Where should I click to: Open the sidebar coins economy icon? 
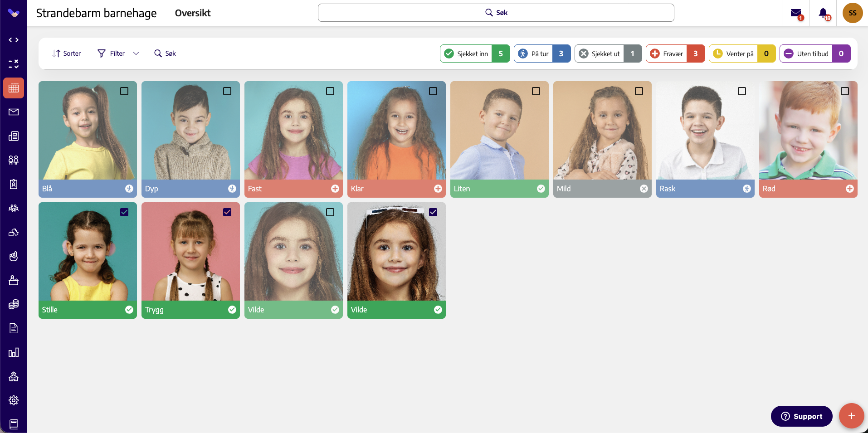click(x=14, y=304)
